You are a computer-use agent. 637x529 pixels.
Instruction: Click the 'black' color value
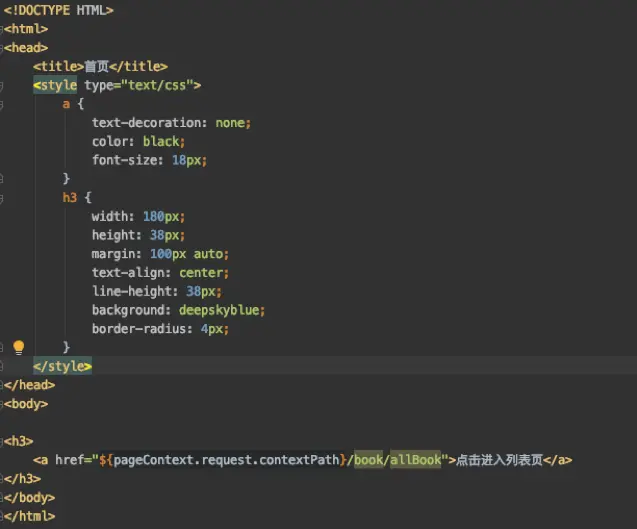click(x=161, y=141)
